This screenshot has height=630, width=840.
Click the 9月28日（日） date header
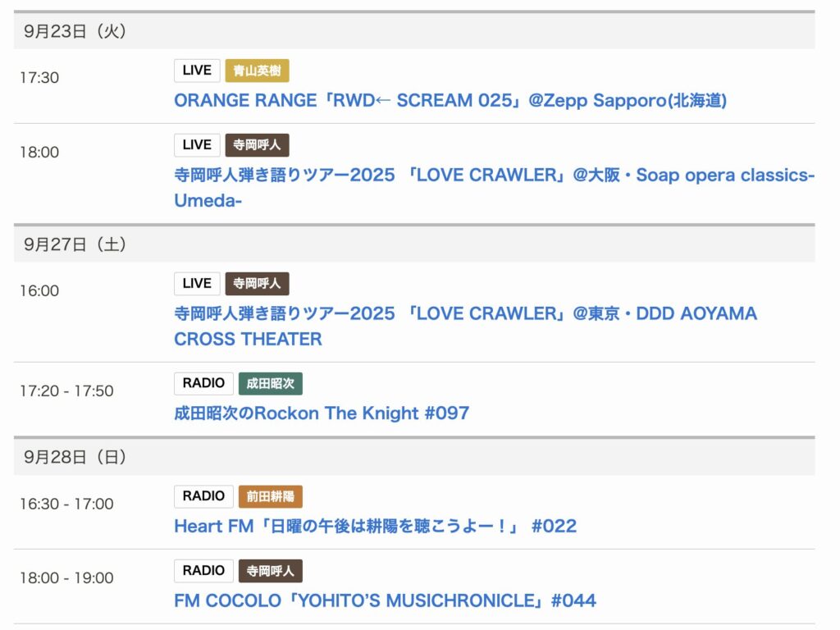click(75, 457)
